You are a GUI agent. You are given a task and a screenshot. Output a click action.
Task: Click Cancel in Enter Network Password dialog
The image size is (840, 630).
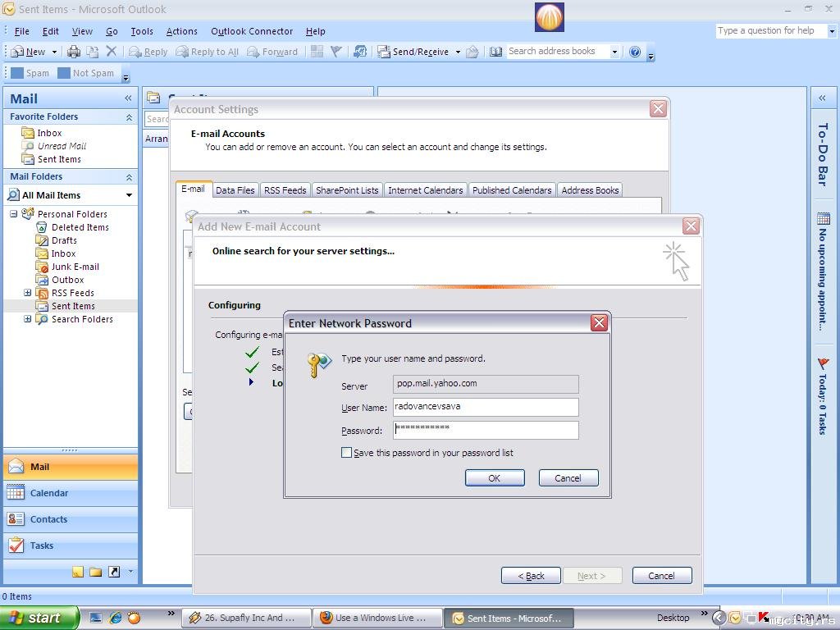(x=568, y=478)
